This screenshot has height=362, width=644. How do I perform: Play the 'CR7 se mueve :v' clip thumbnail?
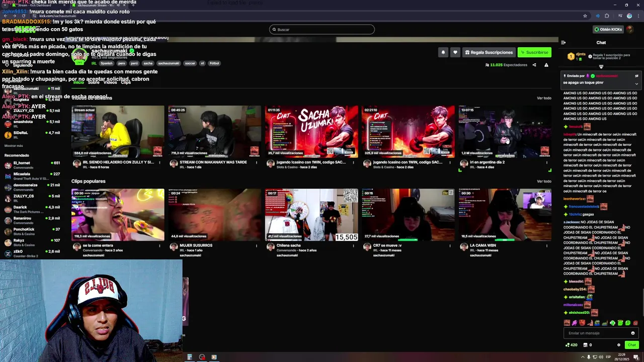point(408,215)
